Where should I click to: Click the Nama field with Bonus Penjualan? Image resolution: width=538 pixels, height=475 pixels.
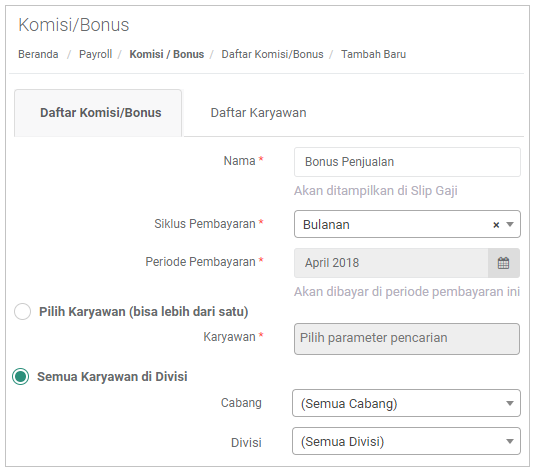click(x=407, y=162)
